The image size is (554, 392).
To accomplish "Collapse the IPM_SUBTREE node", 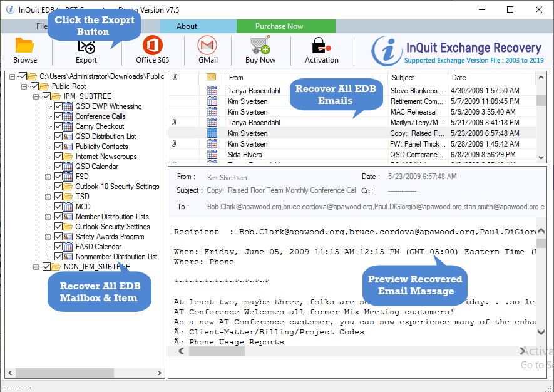I will click(36, 96).
